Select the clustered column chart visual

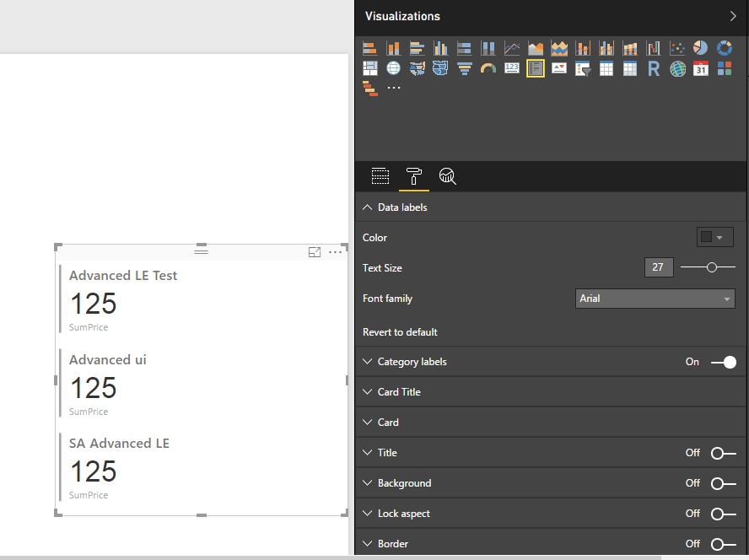(x=440, y=48)
